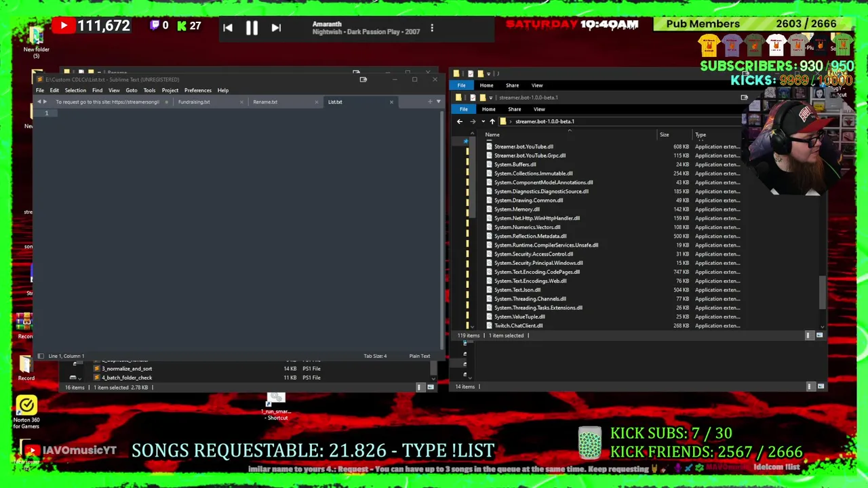Select Twitch.ChatClient.dll file

tap(518, 326)
